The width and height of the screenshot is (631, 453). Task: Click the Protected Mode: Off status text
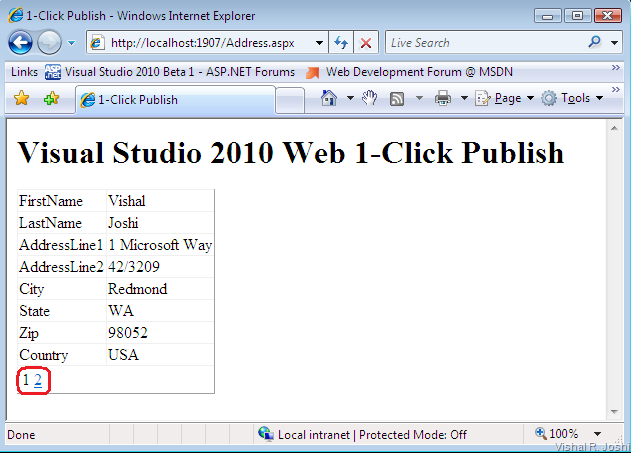point(412,435)
